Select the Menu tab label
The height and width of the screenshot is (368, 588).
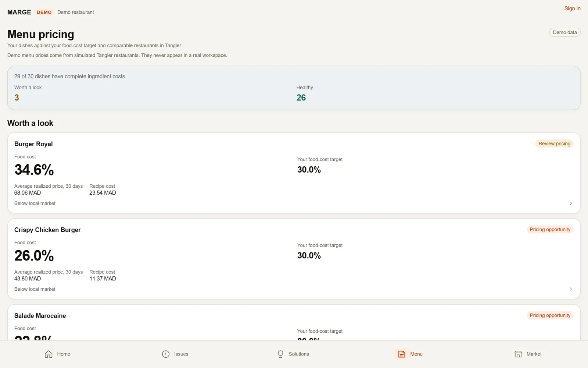pos(416,354)
